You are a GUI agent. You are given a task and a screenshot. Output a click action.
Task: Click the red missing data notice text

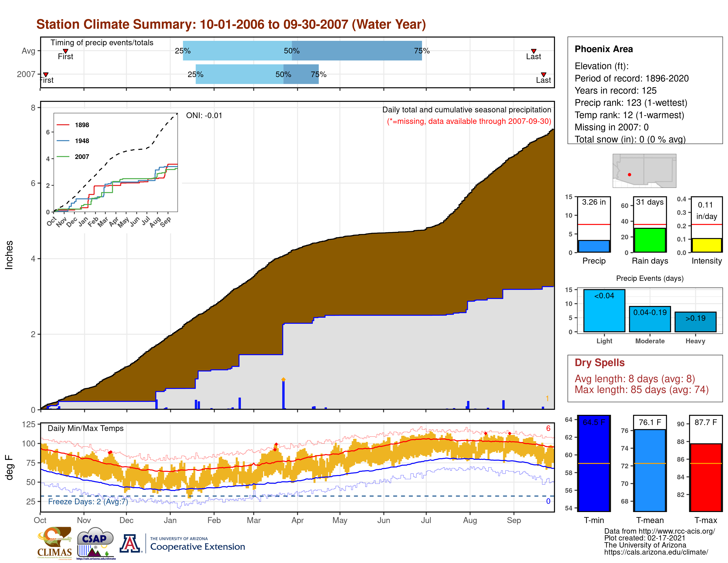point(469,121)
